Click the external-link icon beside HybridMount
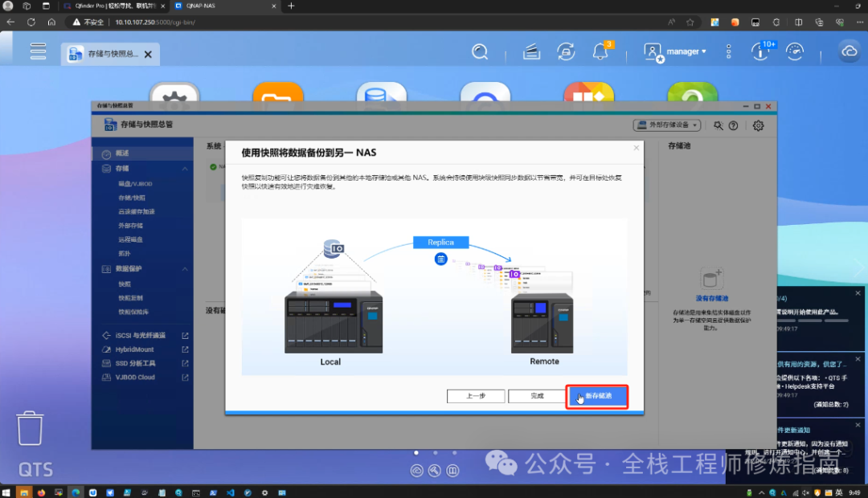This screenshot has width=868, height=498. point(185,349)
